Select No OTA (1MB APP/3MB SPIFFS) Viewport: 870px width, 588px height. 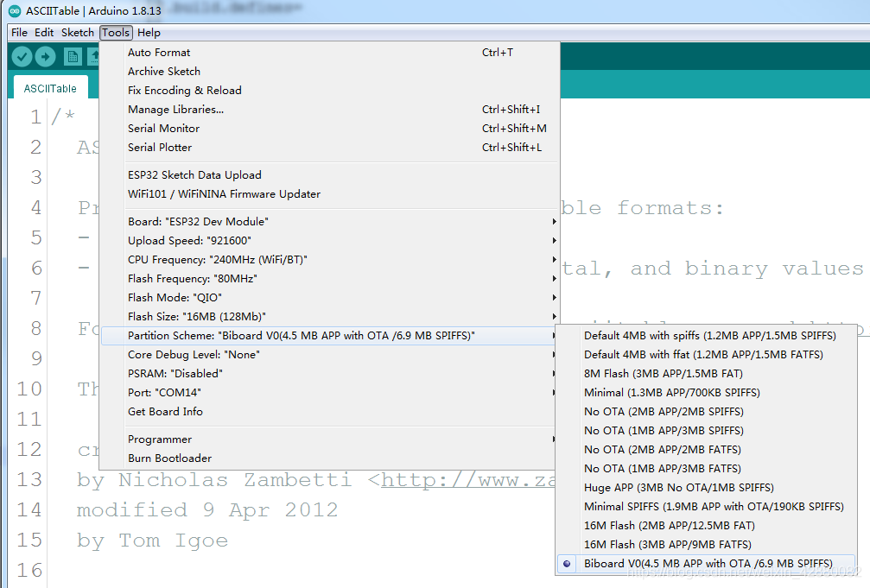(x=705, y=431)
